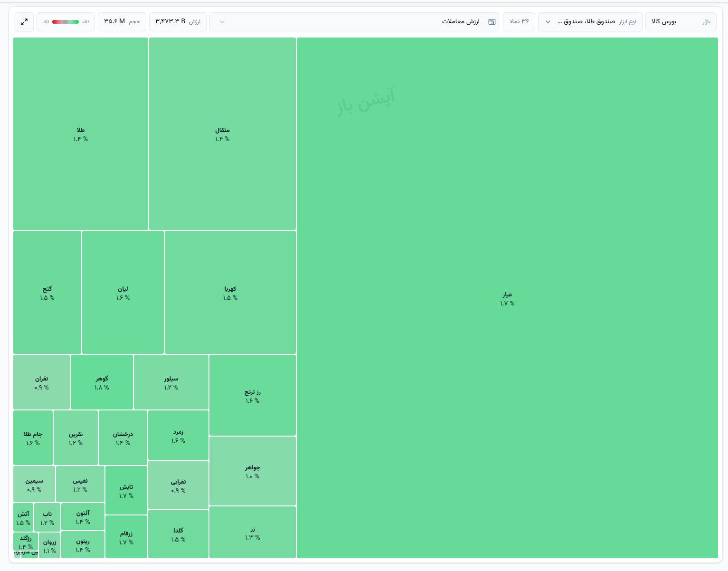Open the کهربا fund tile
The image size is (728, 571).
[x=230, y=293]
